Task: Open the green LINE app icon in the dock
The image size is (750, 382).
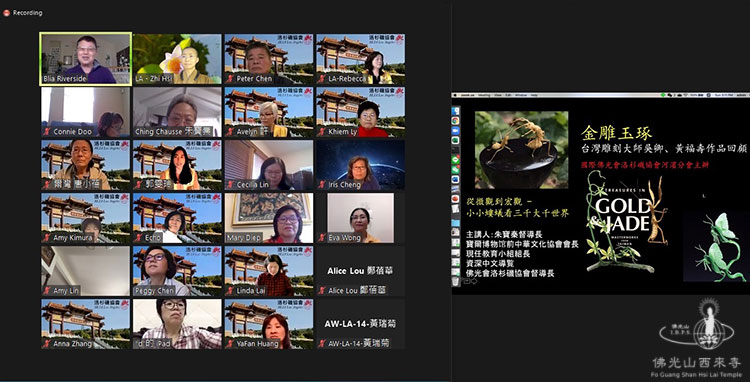Action: [x=455, y=159]
